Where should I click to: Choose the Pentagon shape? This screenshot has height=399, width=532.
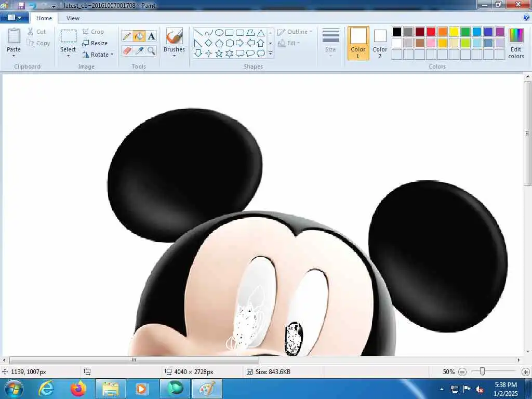(x=219, y=43)
